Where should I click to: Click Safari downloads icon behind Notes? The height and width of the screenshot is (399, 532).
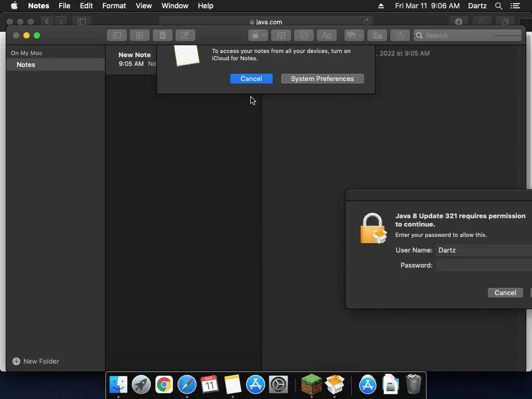[459, 22]
